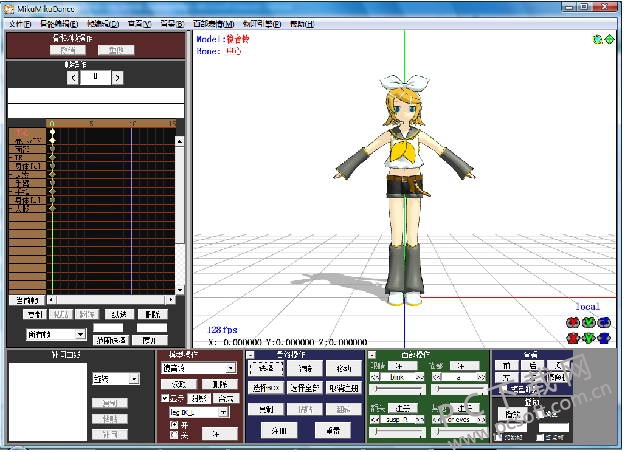Click next arrow of eyebrow morph selector
Image resolution: width=624 pixels, height=452 pixels.
point(420,419)
